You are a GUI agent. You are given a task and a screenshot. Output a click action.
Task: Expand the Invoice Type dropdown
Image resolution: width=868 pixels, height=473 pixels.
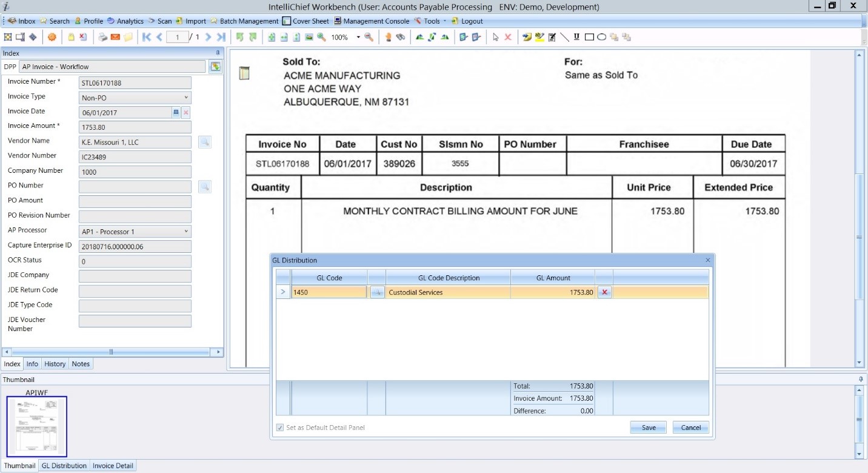[185, 98]
